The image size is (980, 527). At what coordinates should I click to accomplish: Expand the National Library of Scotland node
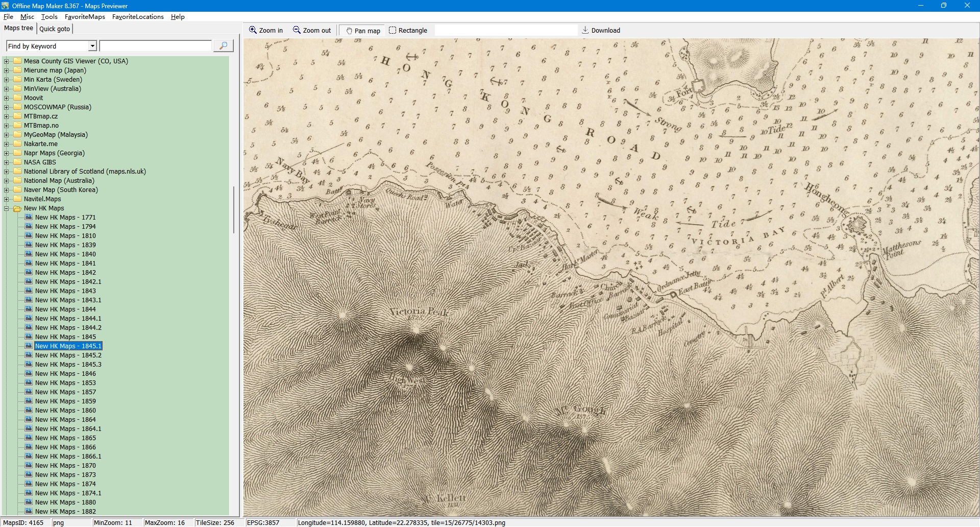tap(7, 172)
